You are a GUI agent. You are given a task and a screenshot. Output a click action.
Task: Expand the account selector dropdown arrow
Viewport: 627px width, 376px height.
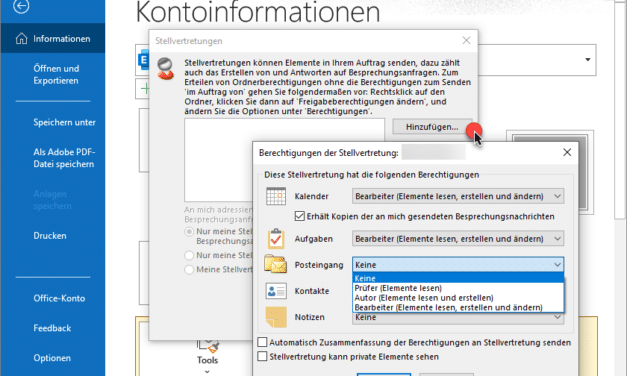pos(587,60)
